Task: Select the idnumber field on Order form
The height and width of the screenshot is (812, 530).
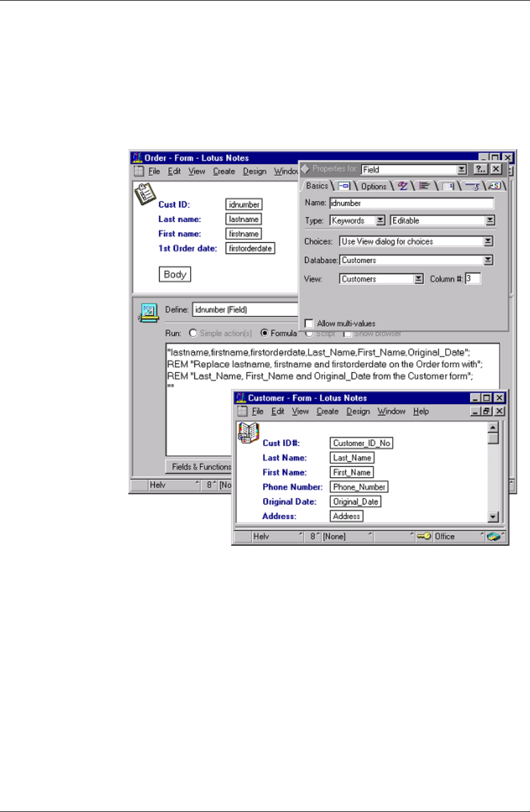Action: [244, 204]
